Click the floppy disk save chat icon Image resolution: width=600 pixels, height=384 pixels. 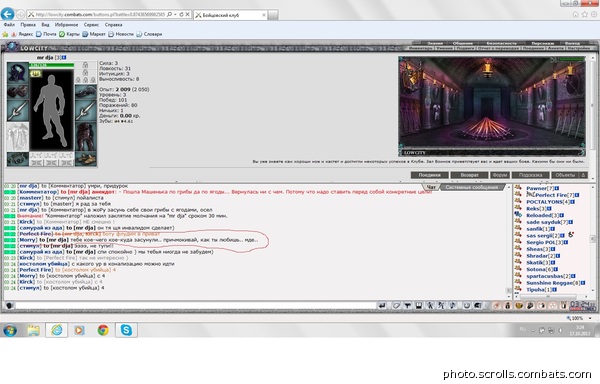coord(419,305)
